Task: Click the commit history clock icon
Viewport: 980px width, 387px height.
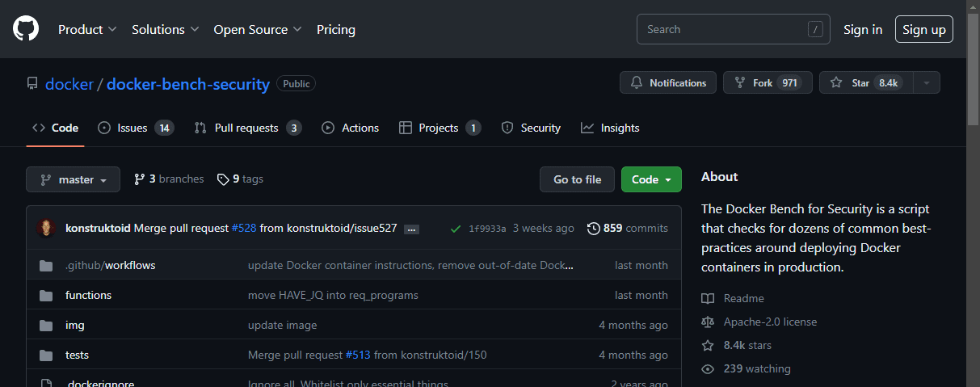Action: point(594,229)
